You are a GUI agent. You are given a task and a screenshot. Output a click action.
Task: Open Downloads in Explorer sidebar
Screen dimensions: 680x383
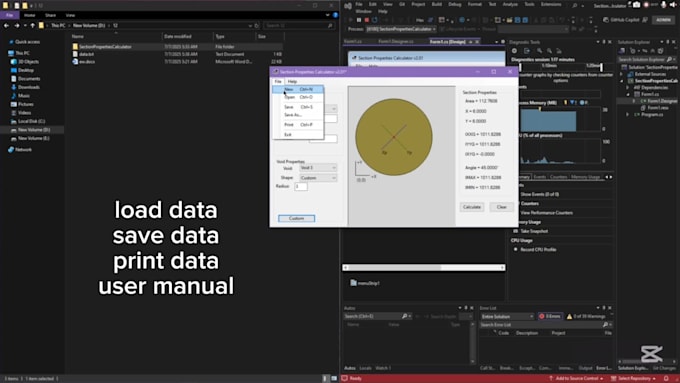29,87
